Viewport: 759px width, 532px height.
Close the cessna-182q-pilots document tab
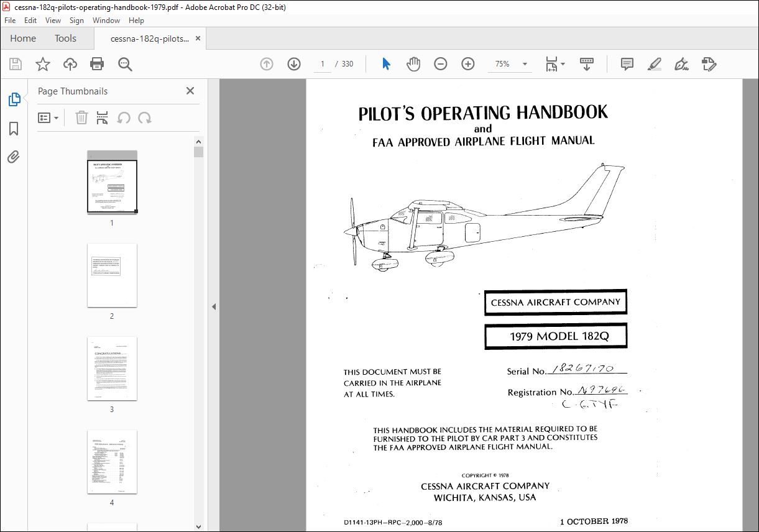coord(198,39)
